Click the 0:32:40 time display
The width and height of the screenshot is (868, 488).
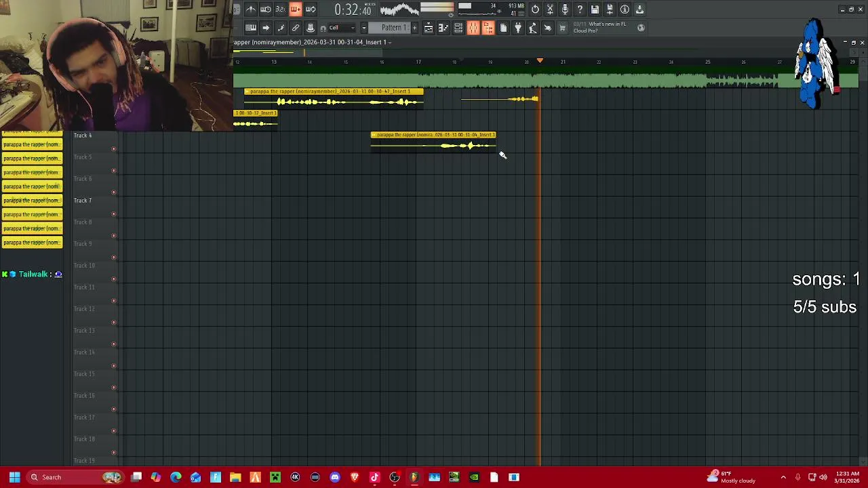(353, 9)
